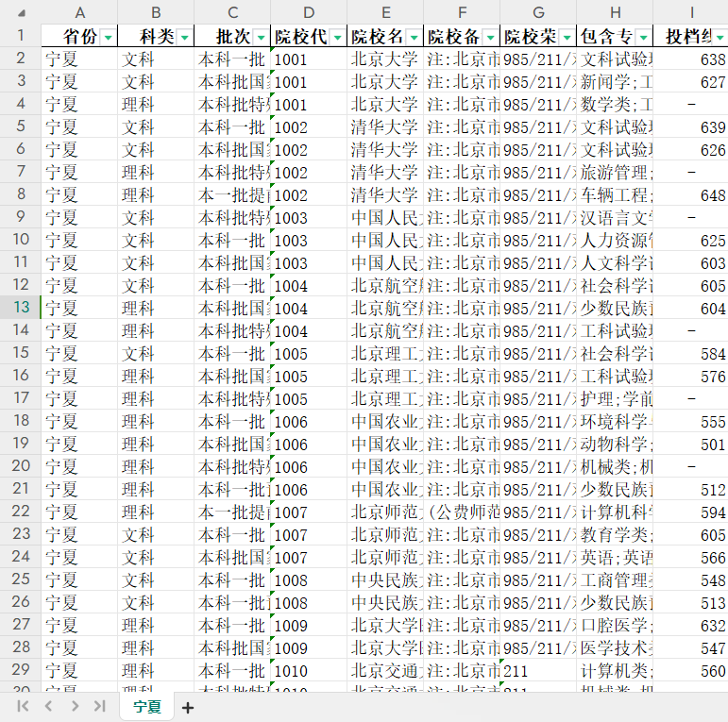Select column G header
Screen dimensions: 728x722
point(538,12)
